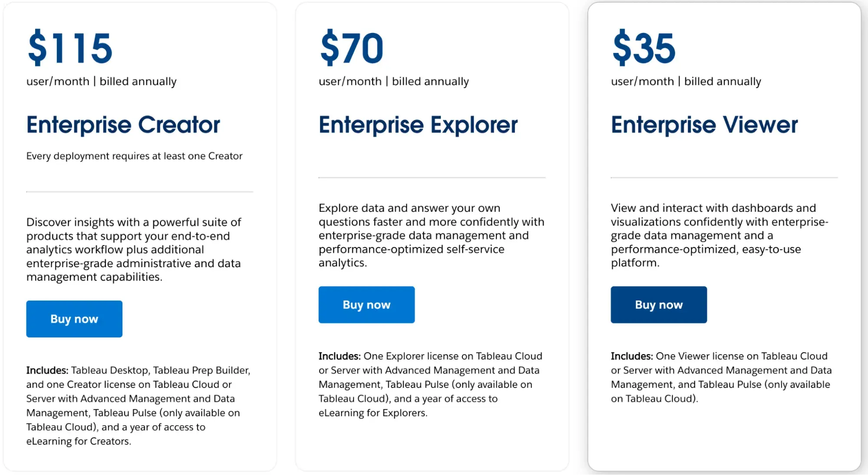Click Buy now for Enterprise Creator
The height and width of the screenshot is (475, 868).
click(x=74, y=319)
